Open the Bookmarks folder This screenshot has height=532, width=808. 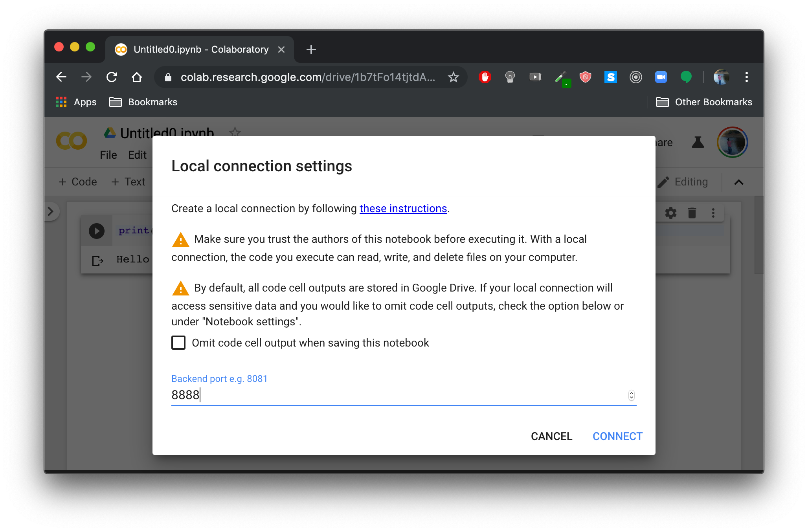pyautogui.click(x=143, y=102)
